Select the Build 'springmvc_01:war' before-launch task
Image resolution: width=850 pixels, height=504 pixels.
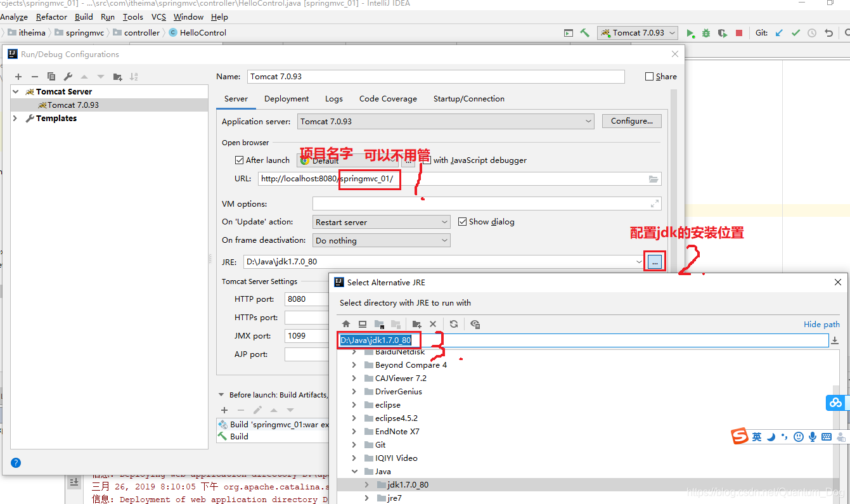point(273,424)
